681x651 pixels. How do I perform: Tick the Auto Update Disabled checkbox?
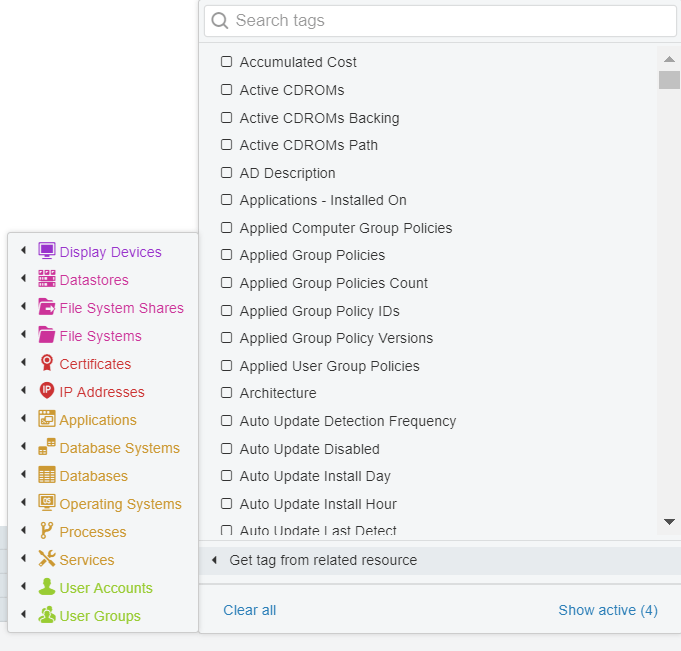[x=226, y=448]
